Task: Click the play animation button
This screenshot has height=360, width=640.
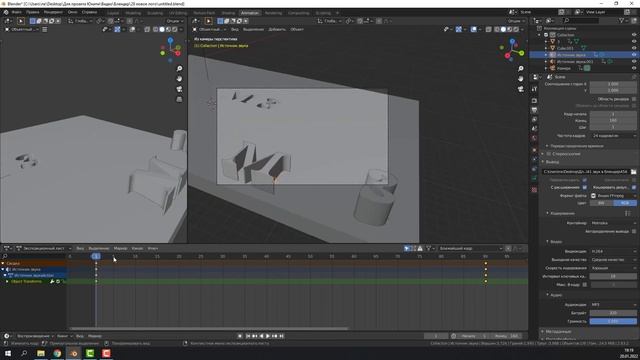Action: pyautogui.click(x=268, y=336)
